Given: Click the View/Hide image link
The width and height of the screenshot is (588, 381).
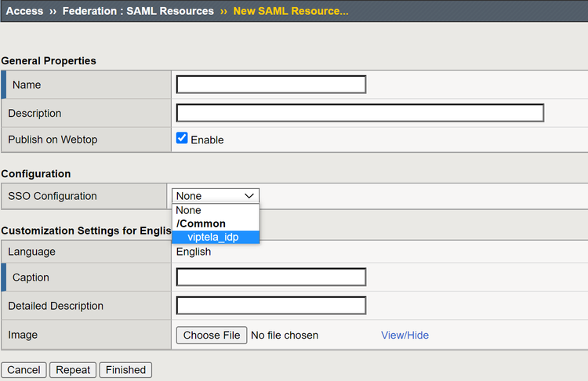Looking at the screenshot, I should 405,335.
